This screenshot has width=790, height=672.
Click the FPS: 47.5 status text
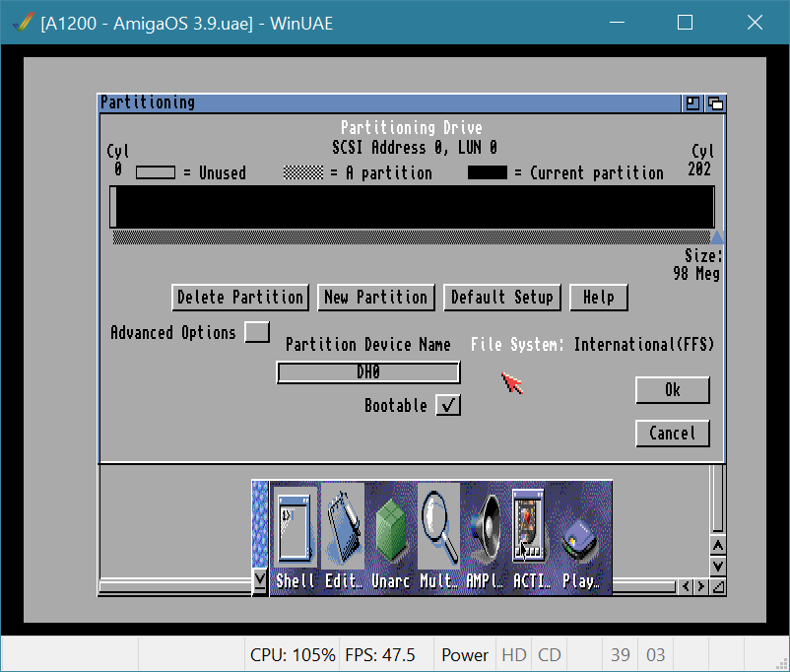(380, 655)
